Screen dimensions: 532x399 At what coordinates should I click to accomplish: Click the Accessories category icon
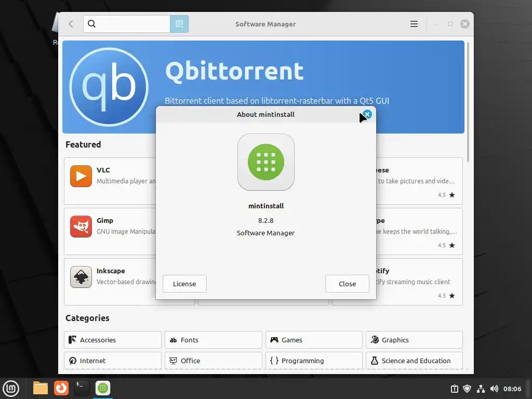pyautogui.click(x=72, y=340)
